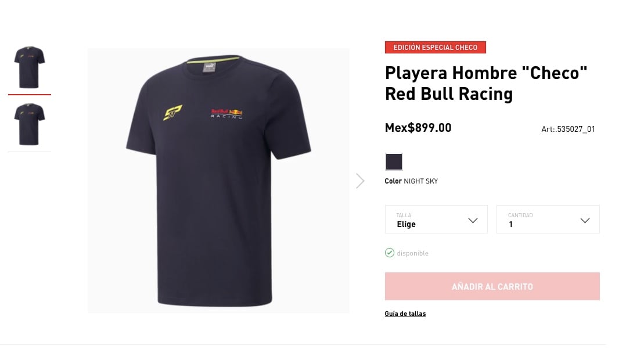Select the first shirt thumbnail

(30, 67)
